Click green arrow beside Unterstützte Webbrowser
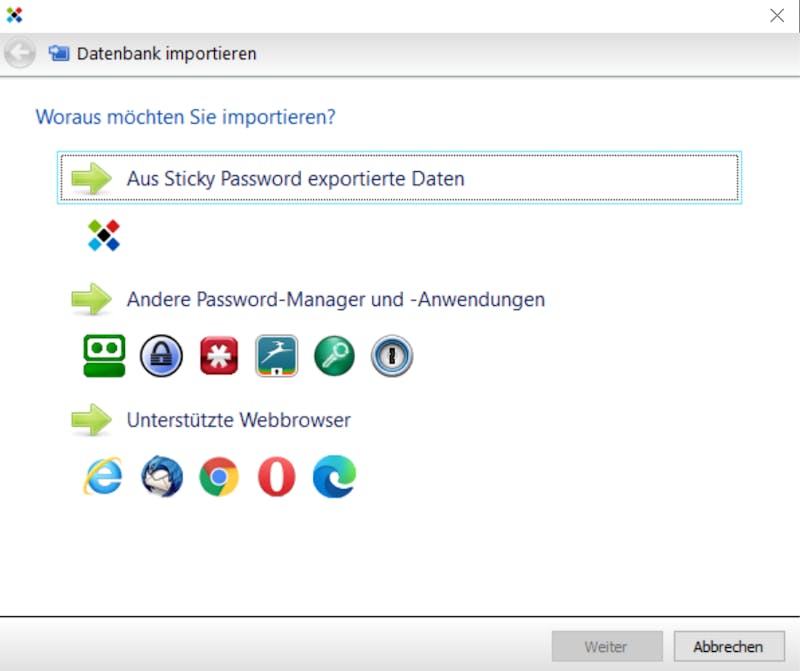The height and width of the screenshot is (671, 800). (x=91, y=419)
